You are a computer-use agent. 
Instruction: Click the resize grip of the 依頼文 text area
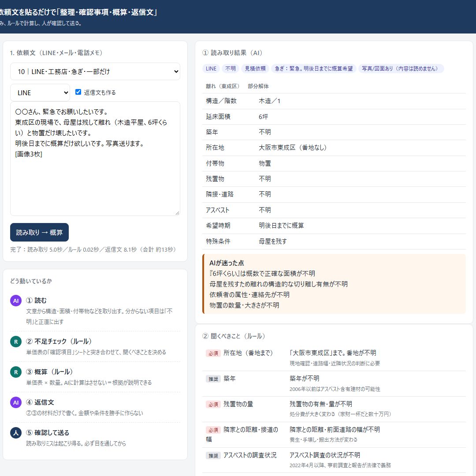coord(177,213)
